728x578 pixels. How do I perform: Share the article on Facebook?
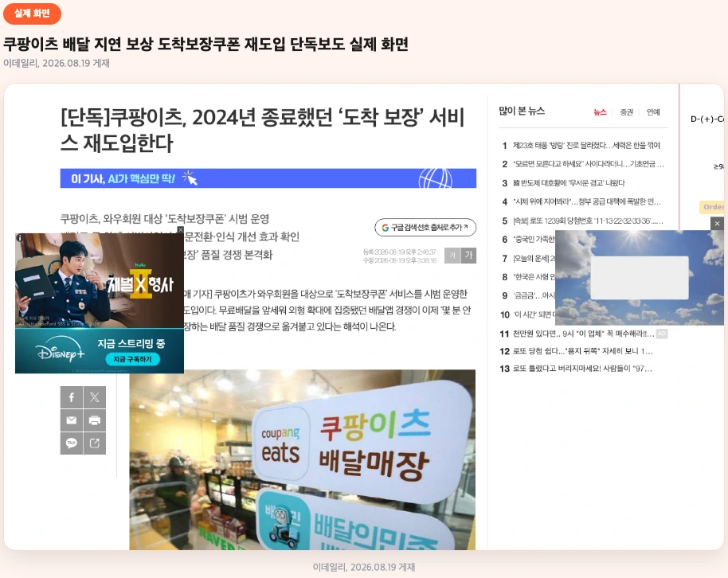click(x=72, y=397)
